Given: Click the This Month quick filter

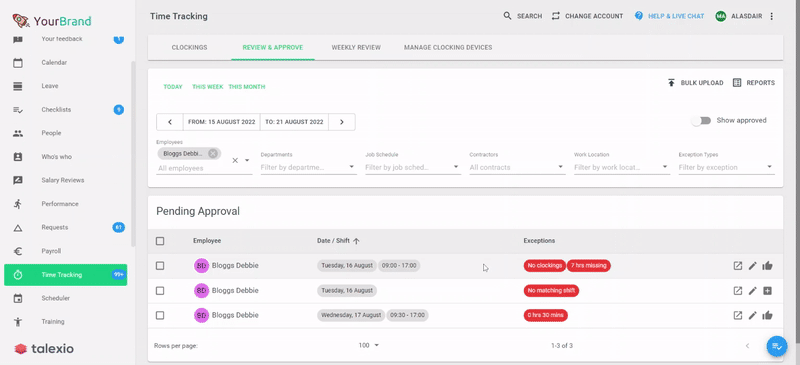Looking at the screenshot, I should click(247, 87).
